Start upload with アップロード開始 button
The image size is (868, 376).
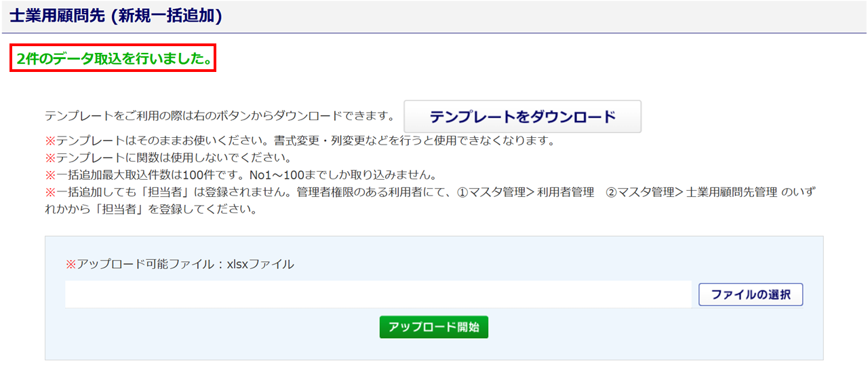[434, 326]
